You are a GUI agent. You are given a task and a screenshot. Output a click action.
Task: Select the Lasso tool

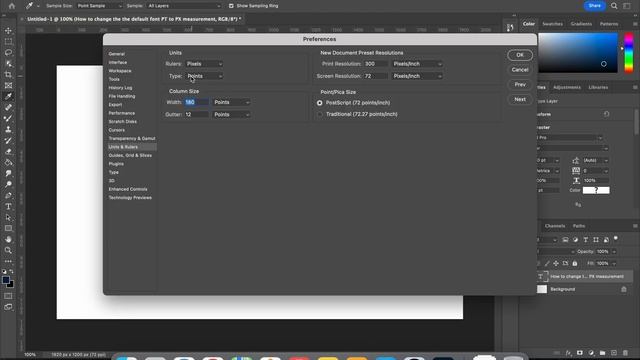pos(8,53)
